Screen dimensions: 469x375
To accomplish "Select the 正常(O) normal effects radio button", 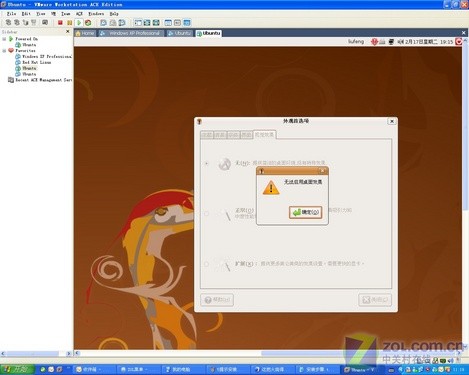I will (207, 213).
